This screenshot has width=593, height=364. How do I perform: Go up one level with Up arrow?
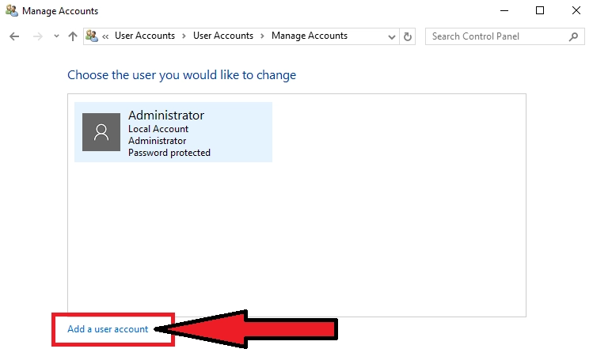pyautogui.click(x=73, y=36)
